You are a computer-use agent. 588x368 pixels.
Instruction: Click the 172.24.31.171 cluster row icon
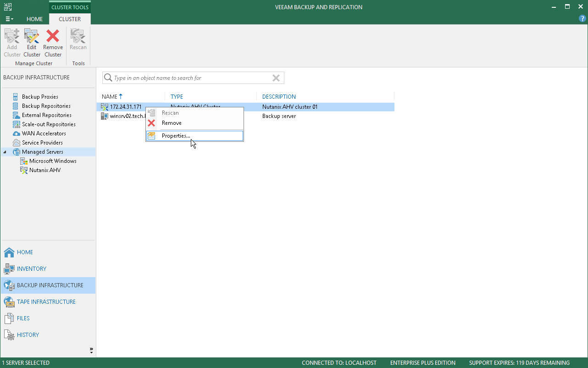(x=105, y=107)
